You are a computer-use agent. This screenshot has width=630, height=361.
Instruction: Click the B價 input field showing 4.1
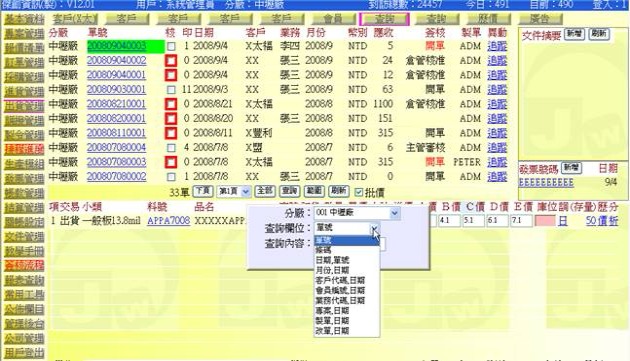click(449, 221)
